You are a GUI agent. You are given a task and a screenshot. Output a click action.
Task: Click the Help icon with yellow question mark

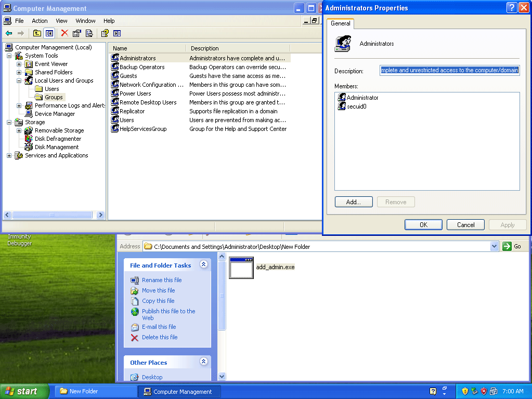[105, 33]
